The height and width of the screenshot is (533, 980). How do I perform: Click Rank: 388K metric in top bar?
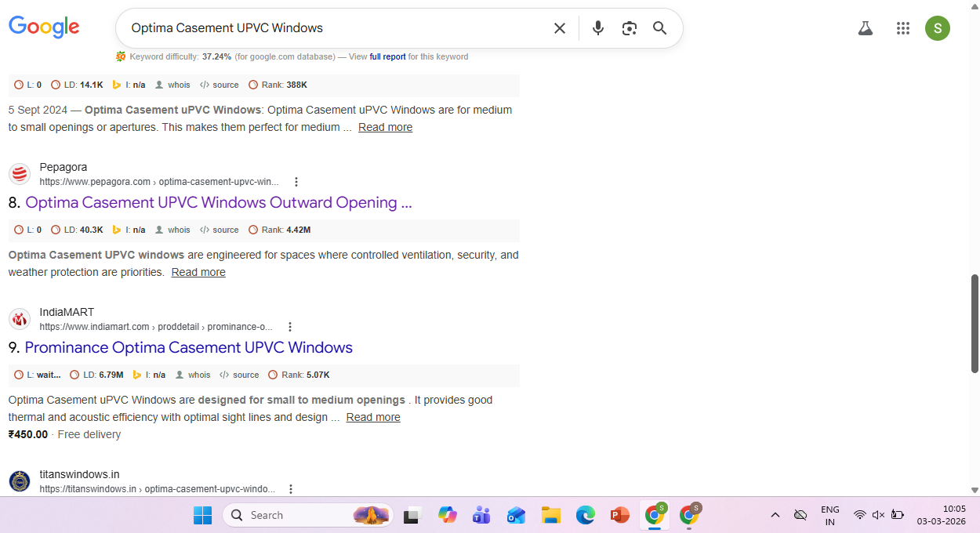coord(278,85)
